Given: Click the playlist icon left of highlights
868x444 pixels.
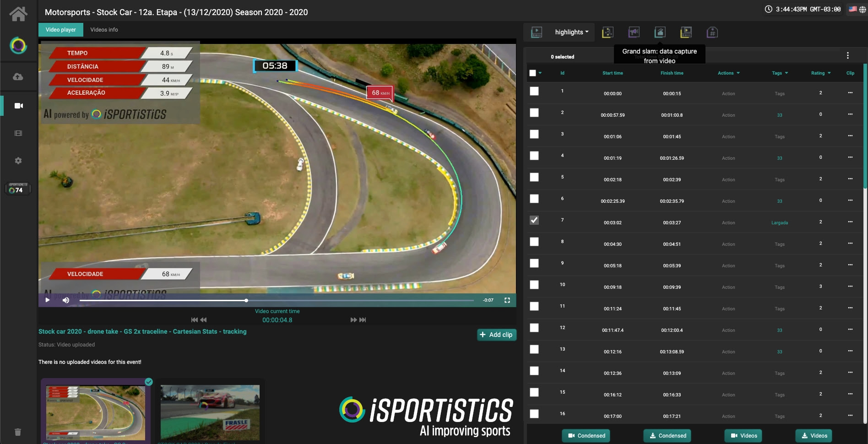Looking at the screenshot, I should (x=536, y=32).
